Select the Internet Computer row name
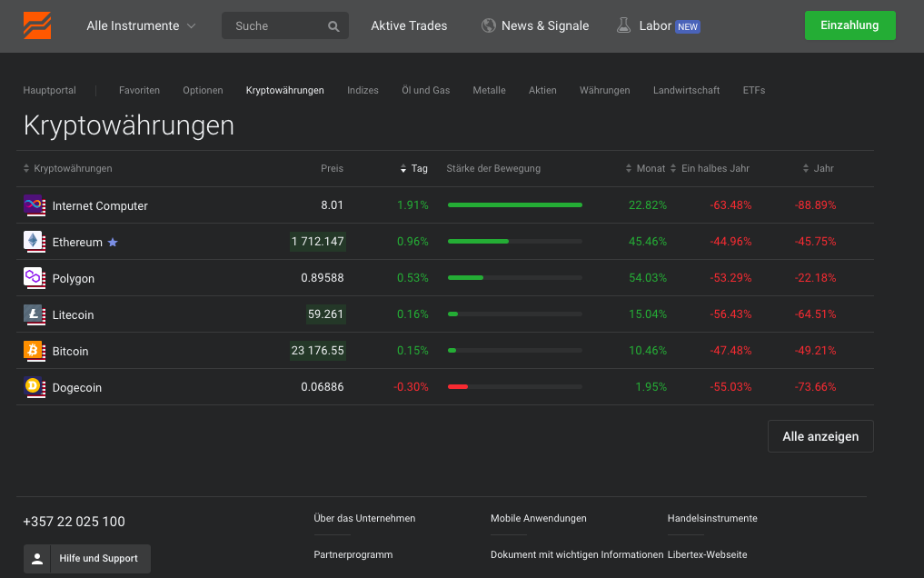Image resolution: width=924 pixels, height=578 pixels. point(100,206)
